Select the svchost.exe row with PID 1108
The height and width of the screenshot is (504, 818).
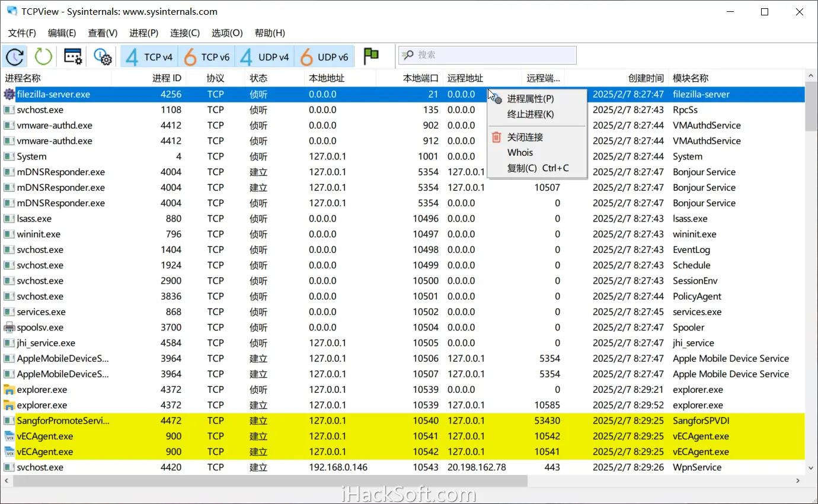pyautogui.click(x=403, y=110)
